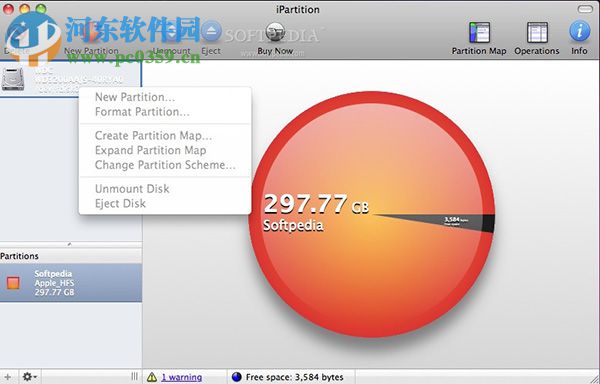Click the blue free space globe icon

click(236, 377)
